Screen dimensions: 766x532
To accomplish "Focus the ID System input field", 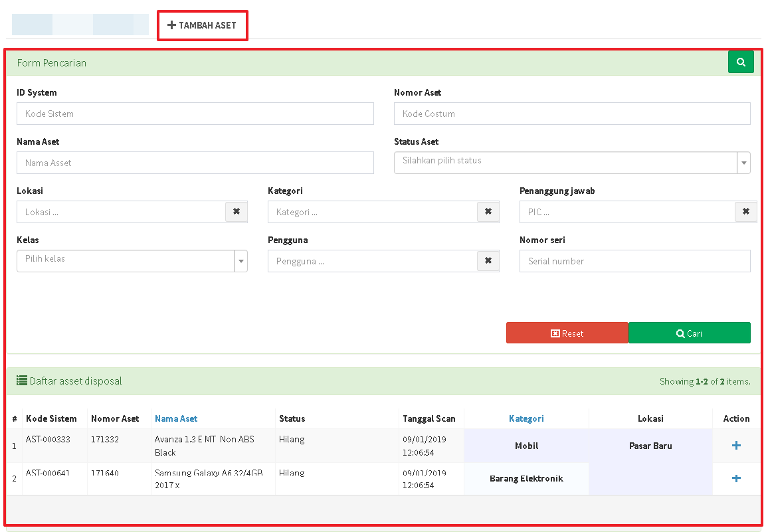I will pyautogui.click(x=195, y=114).
